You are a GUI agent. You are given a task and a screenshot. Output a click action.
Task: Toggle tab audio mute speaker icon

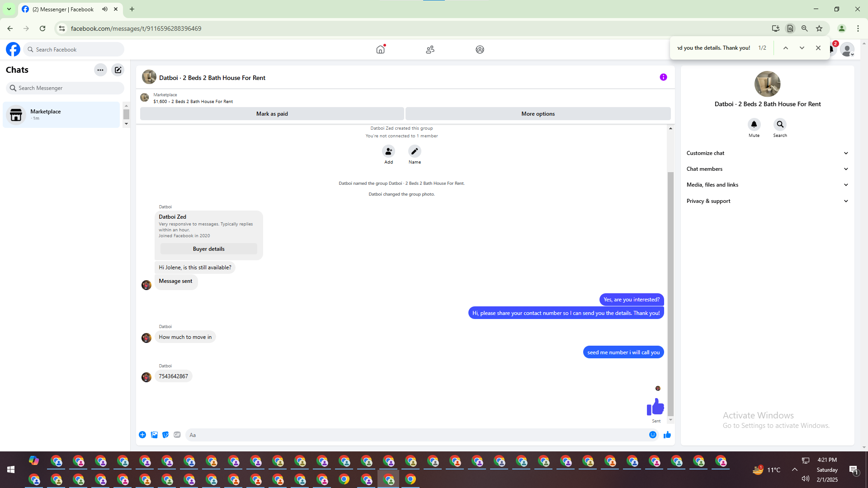pos(105,9)
